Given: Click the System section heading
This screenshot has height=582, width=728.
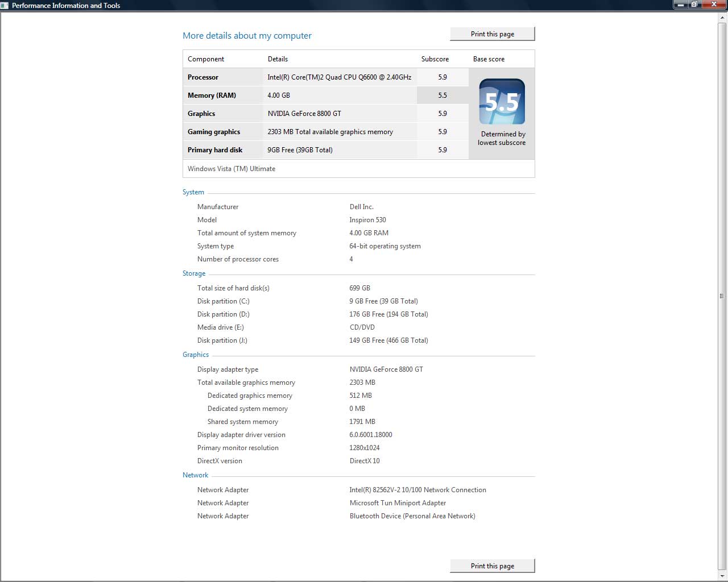Looking at the screenshot, I should (193, 192).
